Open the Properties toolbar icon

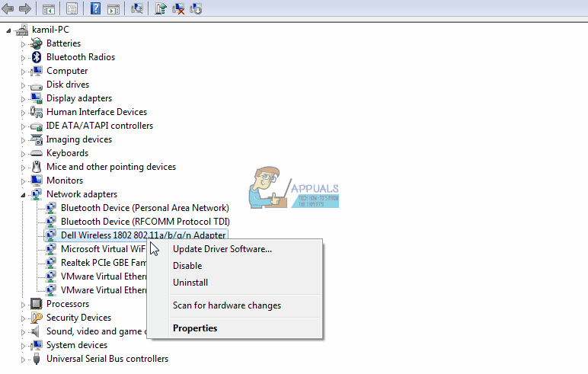pos(72,8)
